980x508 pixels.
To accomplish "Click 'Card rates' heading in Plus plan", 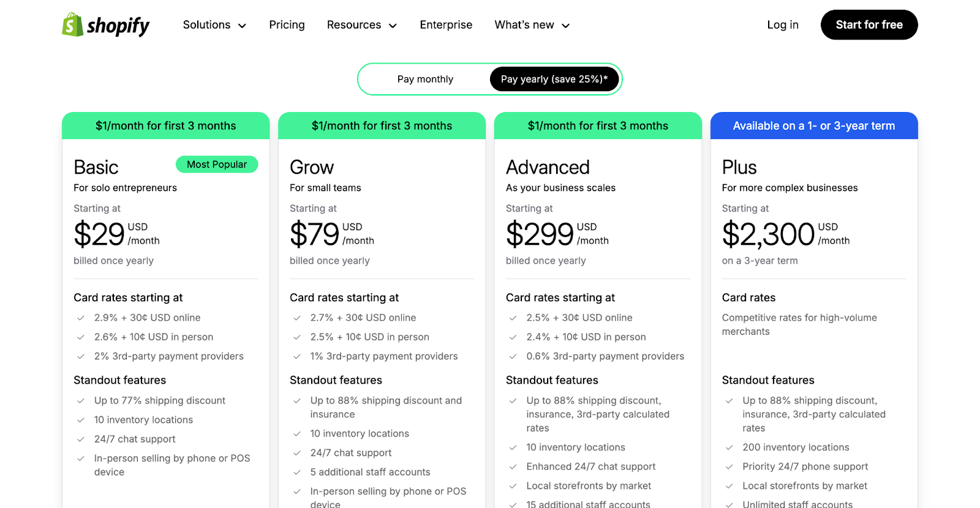I will click(748, 297).
